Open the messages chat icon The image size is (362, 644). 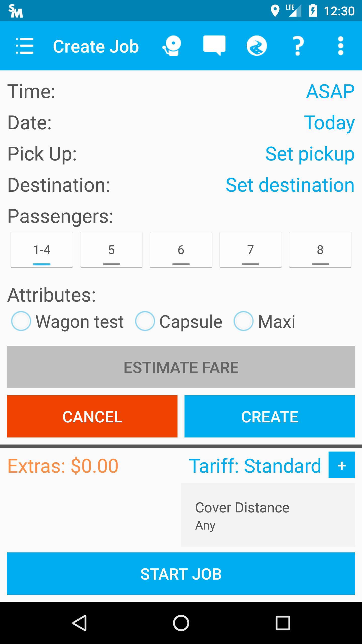tap(214, 45)
